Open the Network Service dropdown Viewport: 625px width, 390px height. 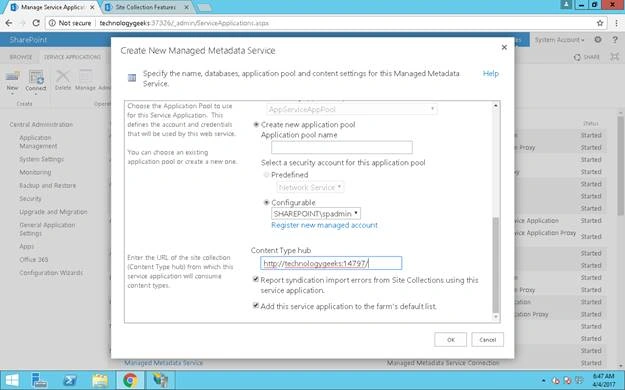[x=311, y=187]
